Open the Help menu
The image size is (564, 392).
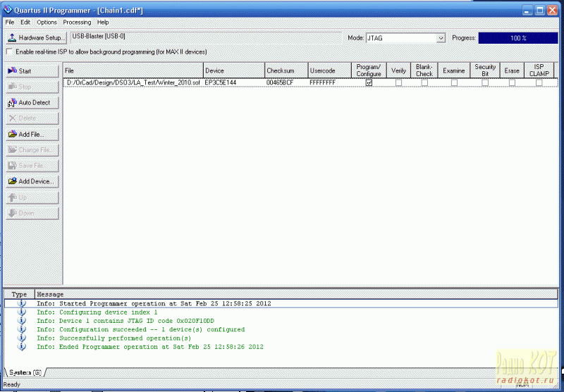(x=103, y=23)
